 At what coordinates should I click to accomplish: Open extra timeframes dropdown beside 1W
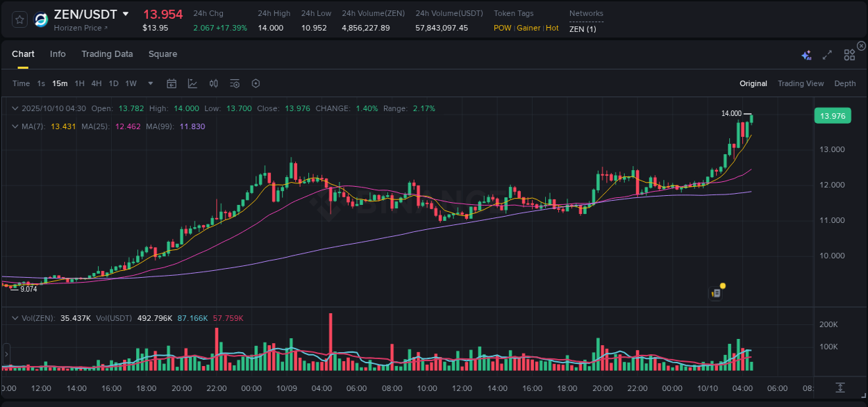(149, 83)
